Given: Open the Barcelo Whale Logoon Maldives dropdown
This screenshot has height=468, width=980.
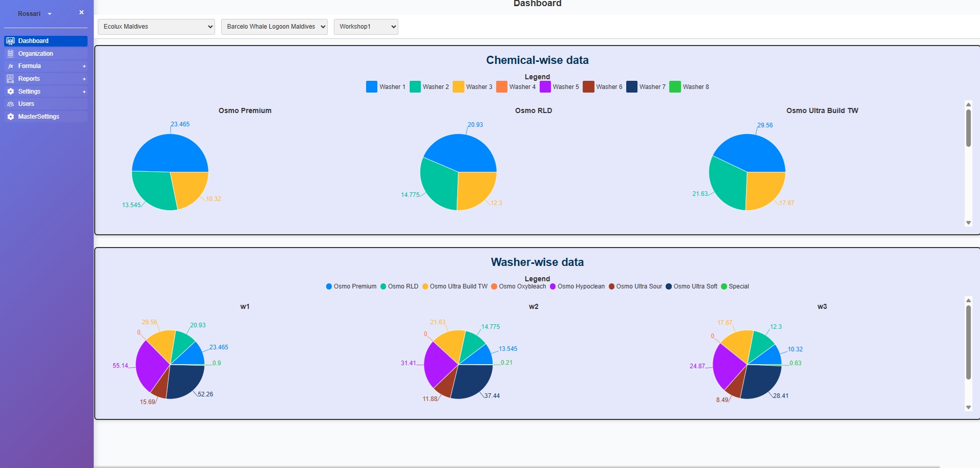Looking at the screenshot, I should point(274,27).
